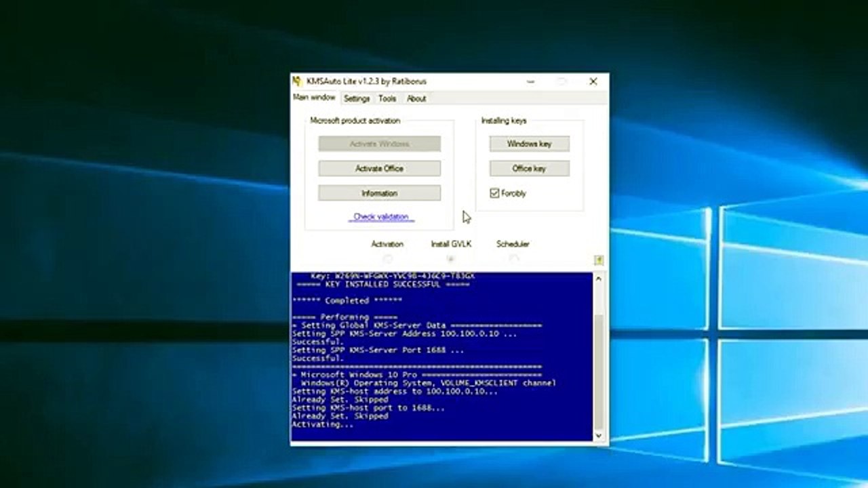Go to the Tools tab
The image size is (868, 488).
click(x=387, y=98)
